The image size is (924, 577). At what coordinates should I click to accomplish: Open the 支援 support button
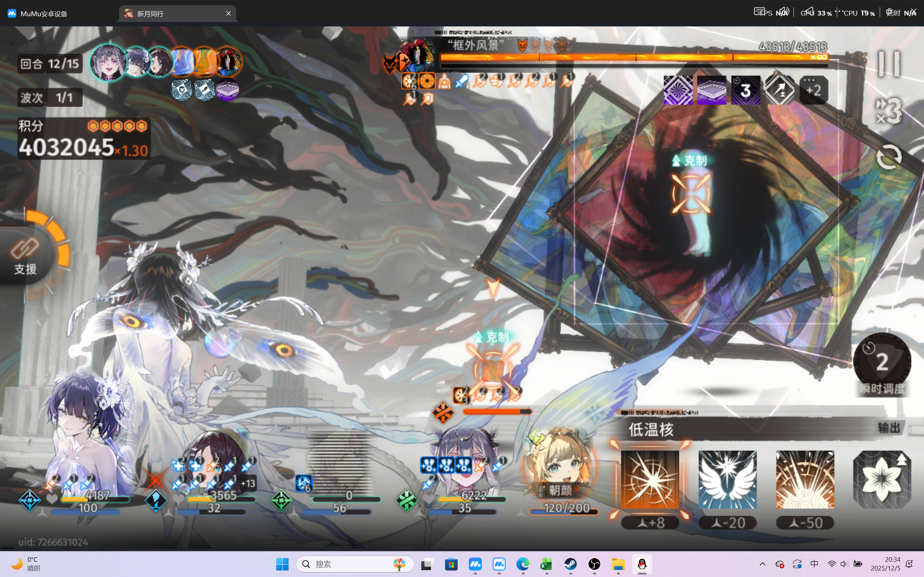(x=26, y=257)
